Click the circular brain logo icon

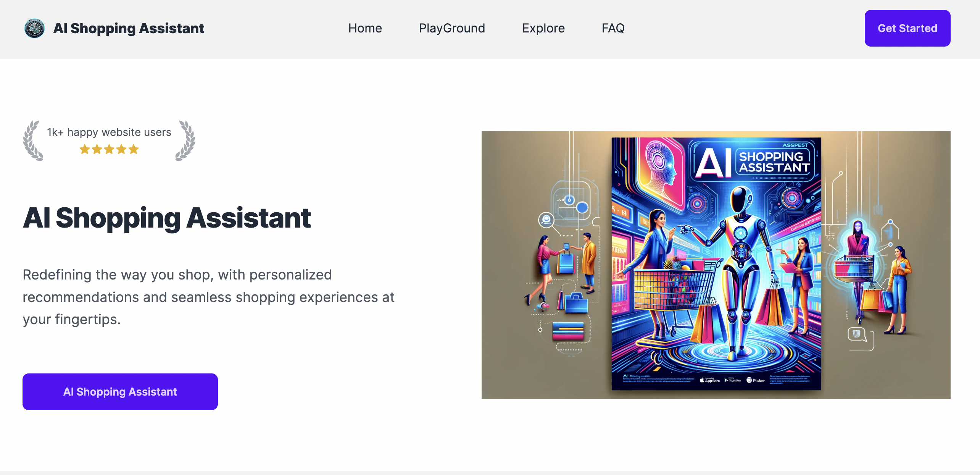pyautogui.click(x=34, y=28)
